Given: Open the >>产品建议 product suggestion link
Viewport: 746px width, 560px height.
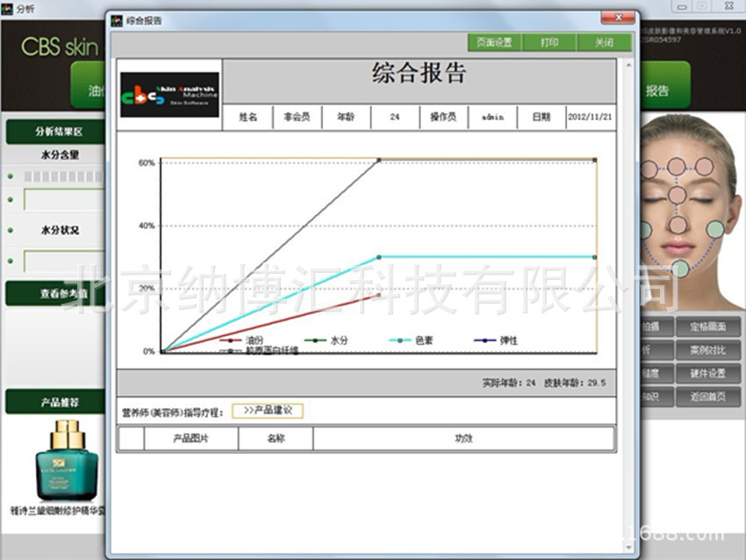Looking at the screenshot, I should (268, 411).
